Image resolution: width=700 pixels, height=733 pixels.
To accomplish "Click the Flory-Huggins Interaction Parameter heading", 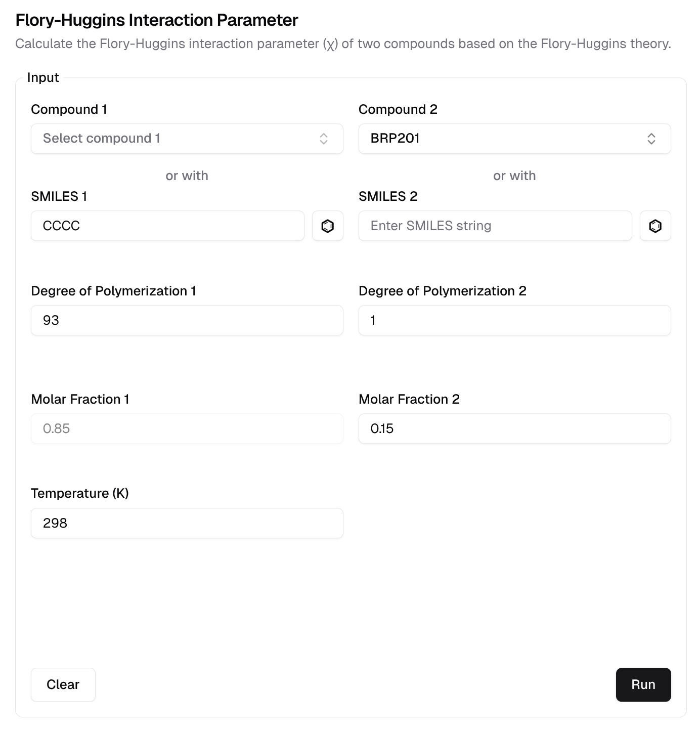I will click(x=157, y=20).
